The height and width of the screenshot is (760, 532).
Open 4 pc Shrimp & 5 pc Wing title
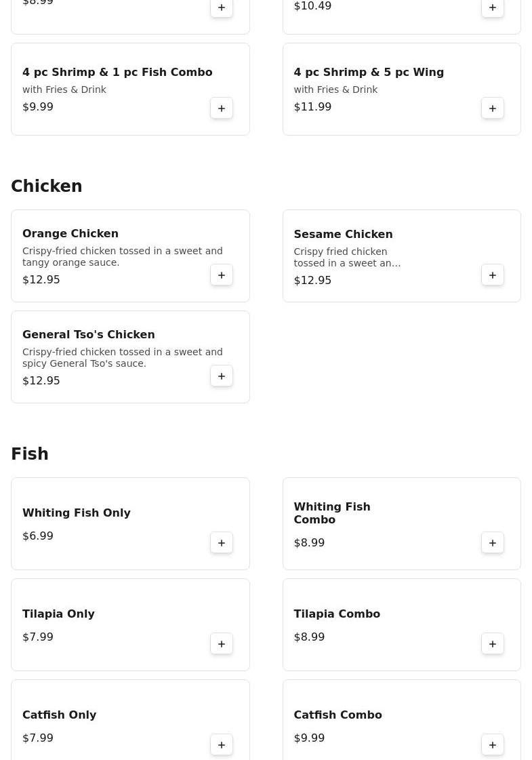[x=369, y=73]
